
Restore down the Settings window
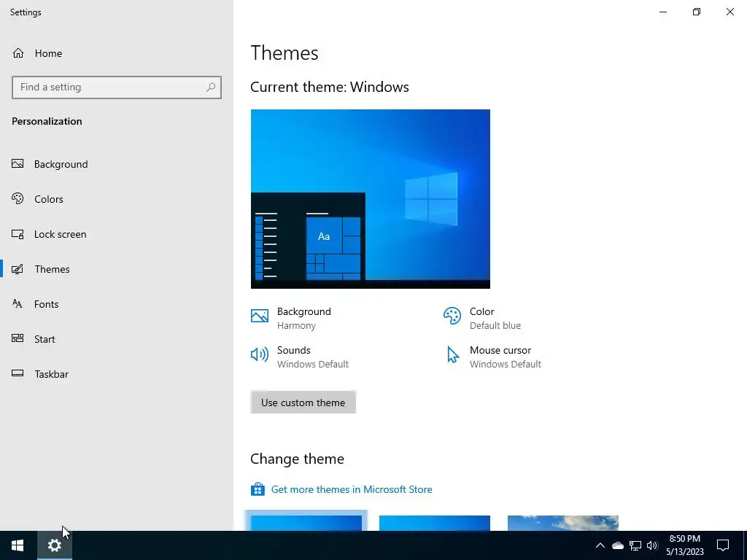697,12
